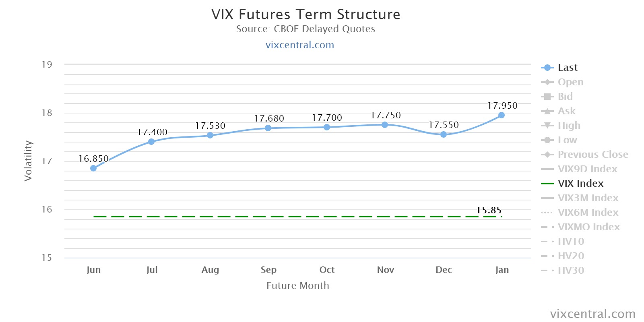Viewport: 644px width, 322px height.
Task: Click the High inverted-triangle legend icon
Action: [x=547, y=126]
